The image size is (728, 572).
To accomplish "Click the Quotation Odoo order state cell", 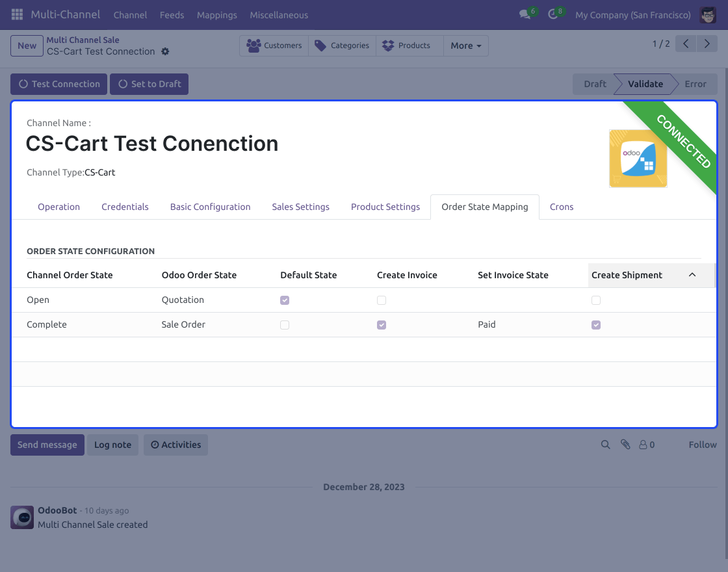I will (x=183, y=300).
